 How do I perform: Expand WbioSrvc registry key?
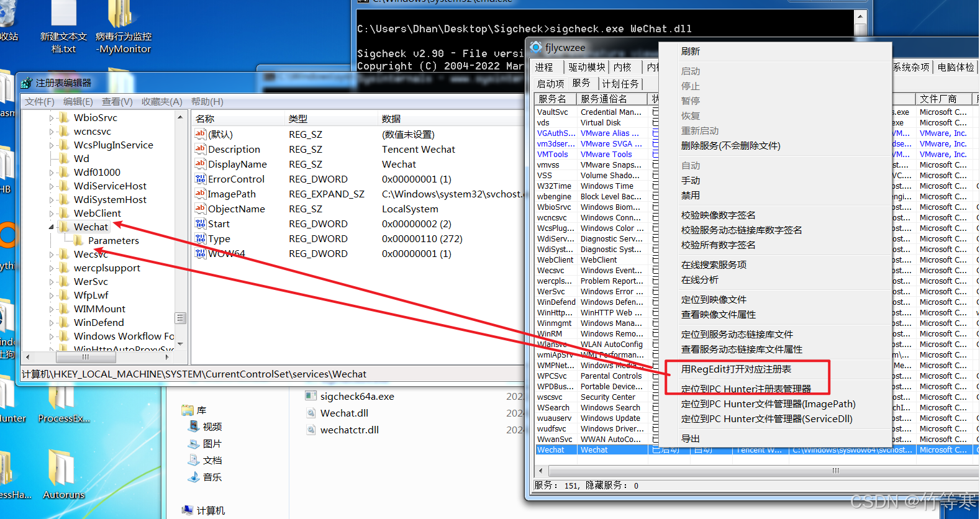pyautogui.click(x=52, y=117)
